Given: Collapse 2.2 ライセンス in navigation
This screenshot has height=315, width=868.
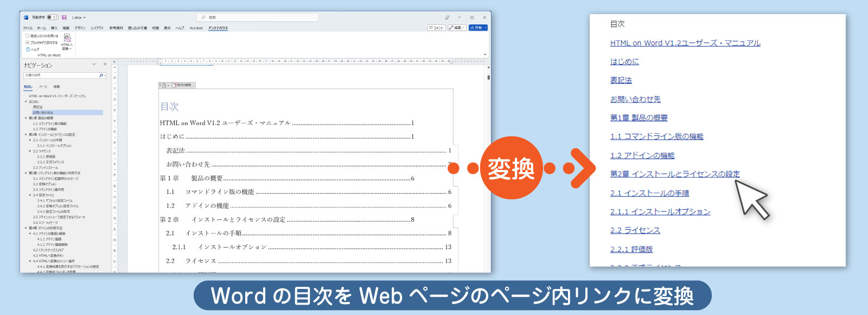Looking at the screenshot, I should click(30, 151).
